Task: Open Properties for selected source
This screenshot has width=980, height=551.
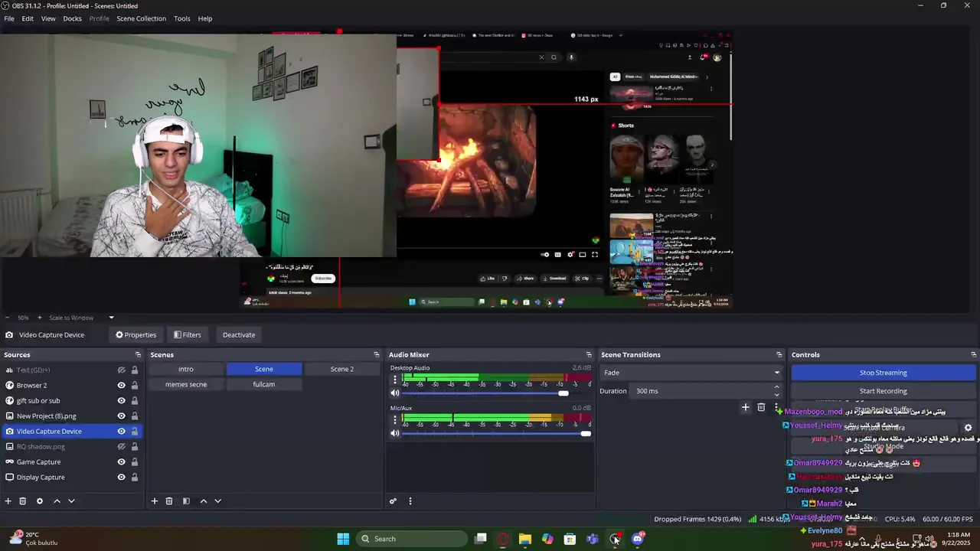Action: pos(136,334)
